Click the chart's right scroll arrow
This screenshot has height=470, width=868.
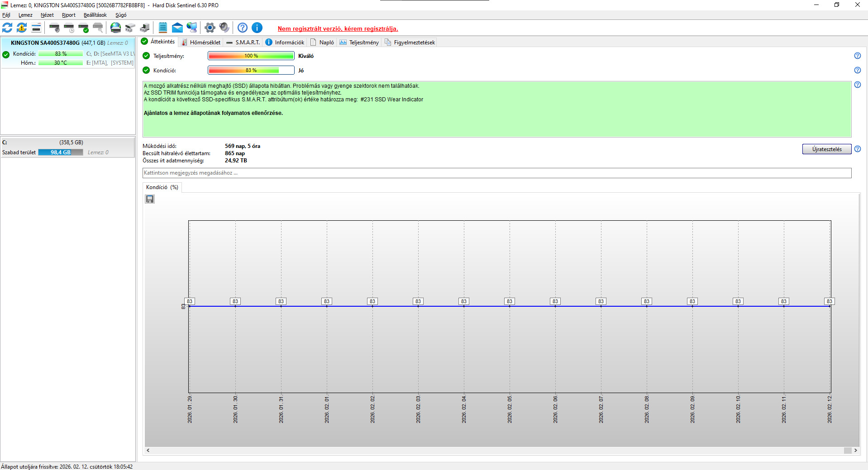coord(855,451)
